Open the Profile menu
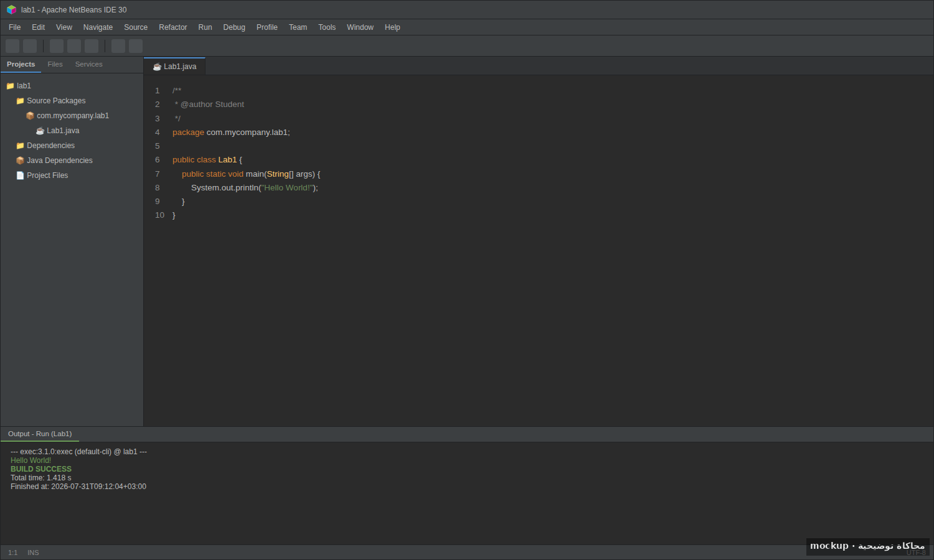Screen dimensions: 934x560 pos(267,27)
